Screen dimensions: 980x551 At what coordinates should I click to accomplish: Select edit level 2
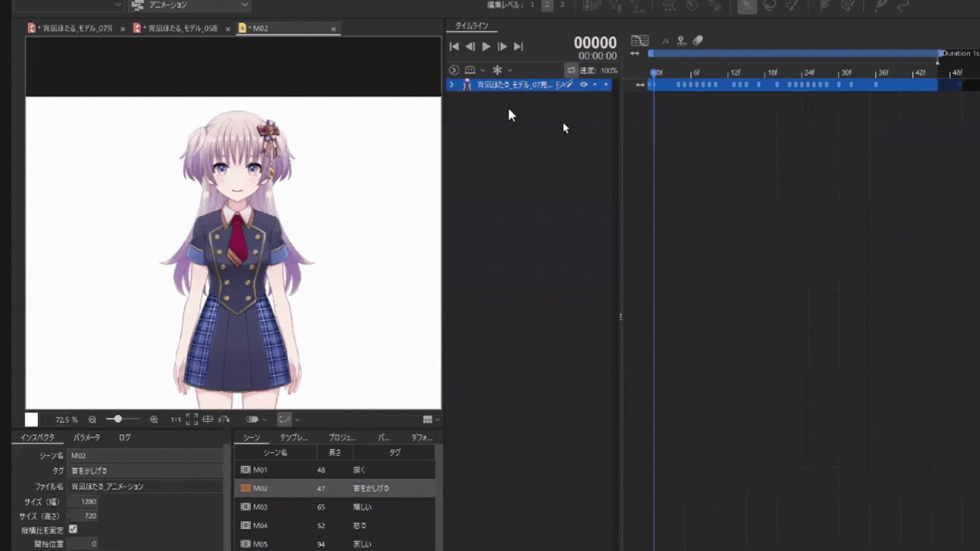547,5
